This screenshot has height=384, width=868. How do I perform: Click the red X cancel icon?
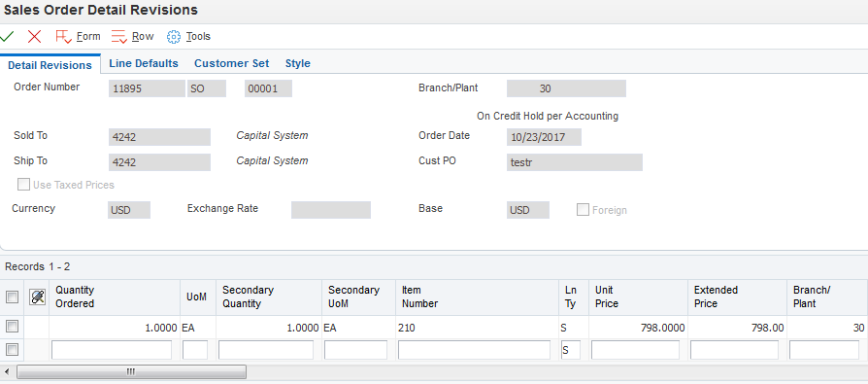tap(34, 37)
